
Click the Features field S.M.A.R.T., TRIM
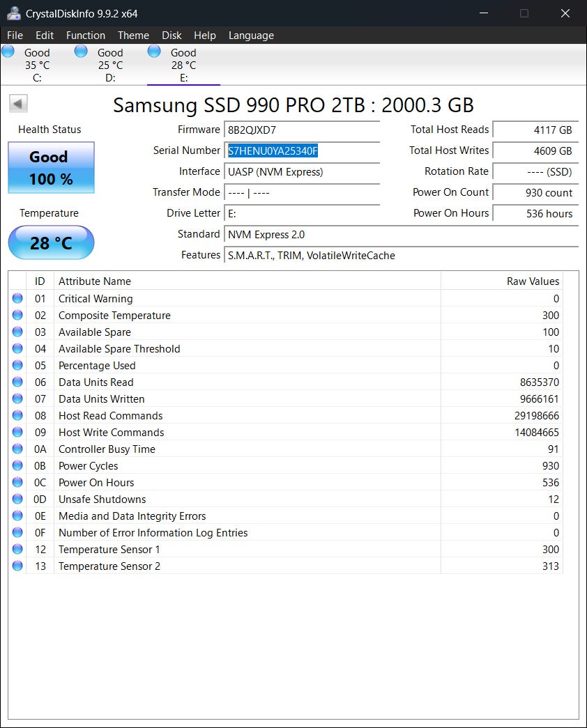(401, 256)
